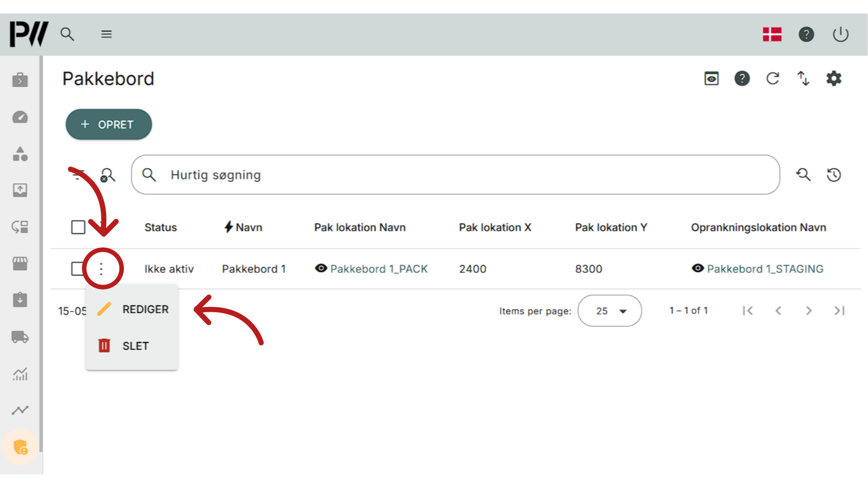
Task: Go to previous page arrow
Action: tap(778, 311)
